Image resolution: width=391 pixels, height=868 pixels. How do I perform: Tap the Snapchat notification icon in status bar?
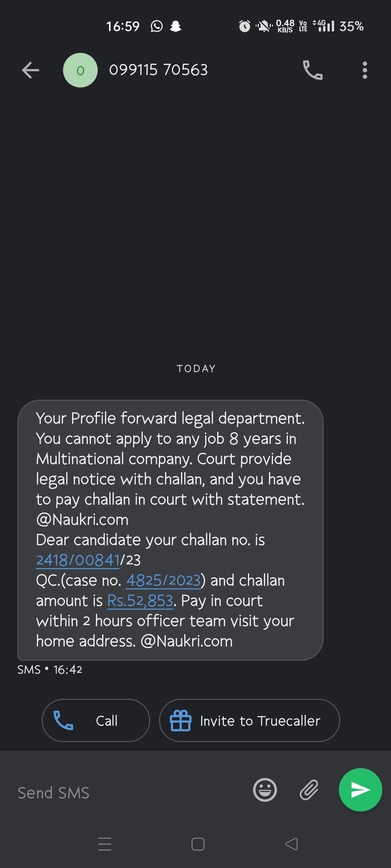click(176, 26)
